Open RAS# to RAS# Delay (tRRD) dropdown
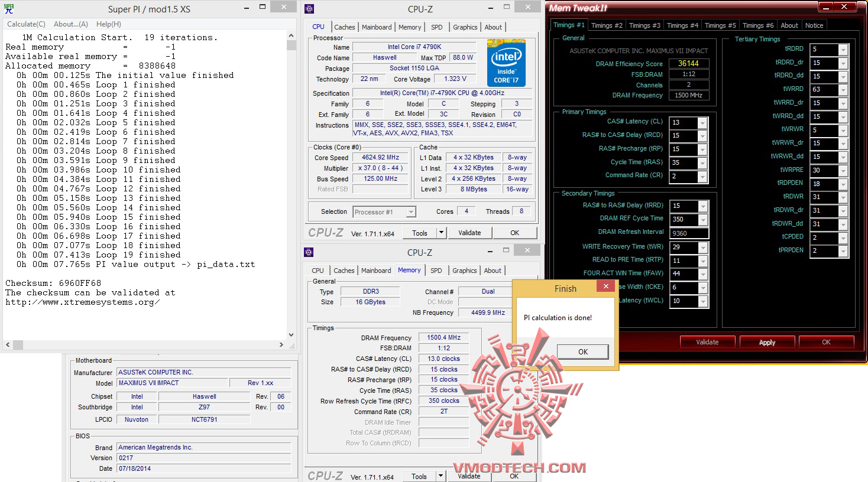This screenshot has width=868, height=482. pyautogui.click(x=702, y=206)
